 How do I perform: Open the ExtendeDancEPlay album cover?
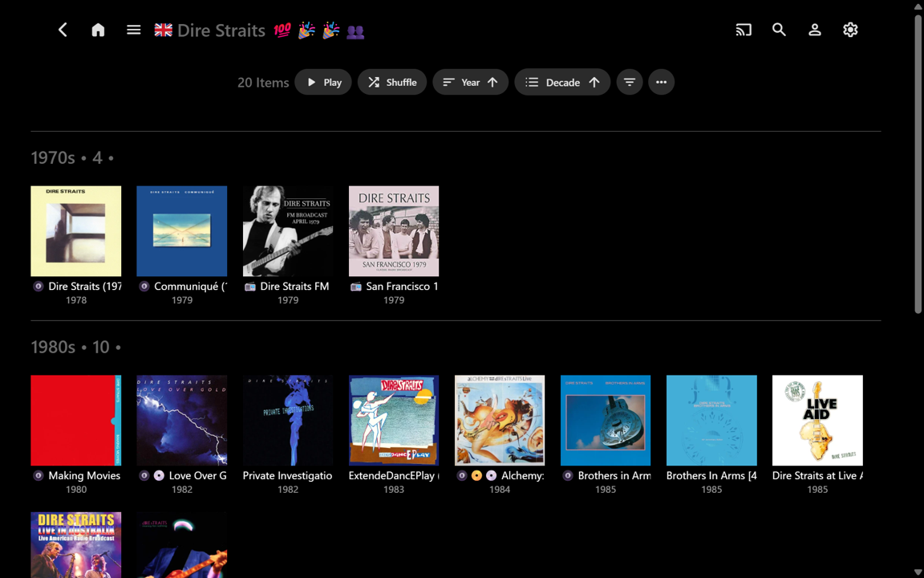point(394,421)
